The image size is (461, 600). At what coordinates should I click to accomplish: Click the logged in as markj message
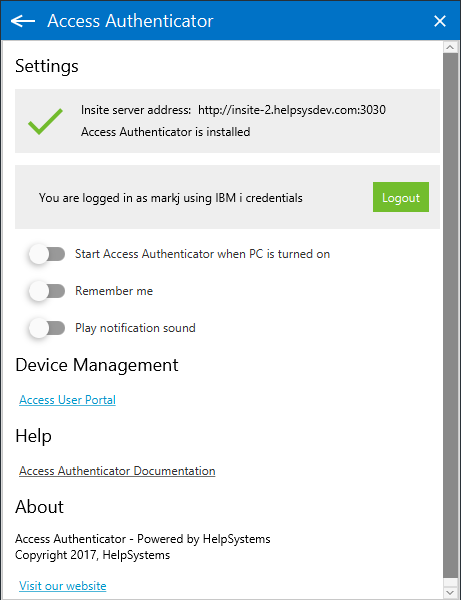171,198
